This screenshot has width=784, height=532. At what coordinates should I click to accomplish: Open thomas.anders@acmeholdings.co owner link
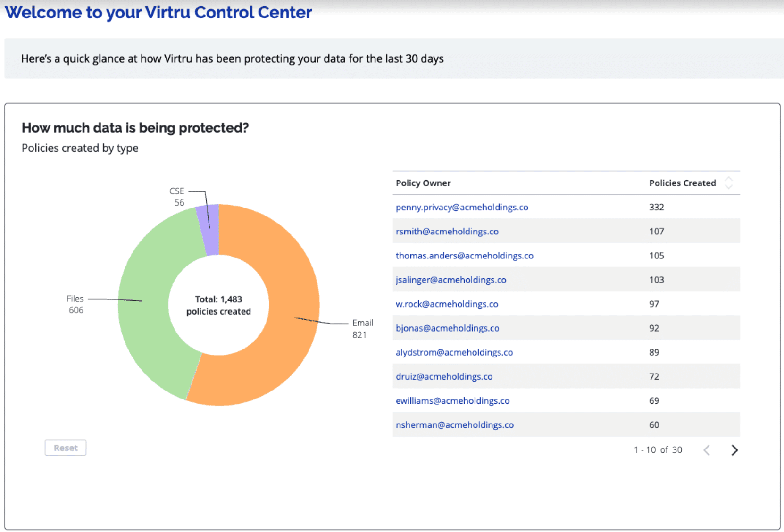tap(464, 255)
